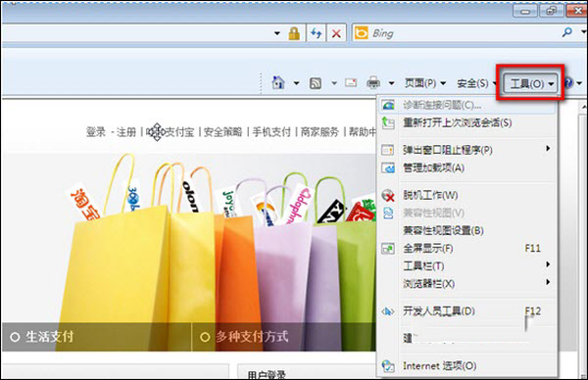This screenshot has height=380, width=588.
Task: Open the 商家服务 link
Action: pyautogui.click(x=319, y=131)
